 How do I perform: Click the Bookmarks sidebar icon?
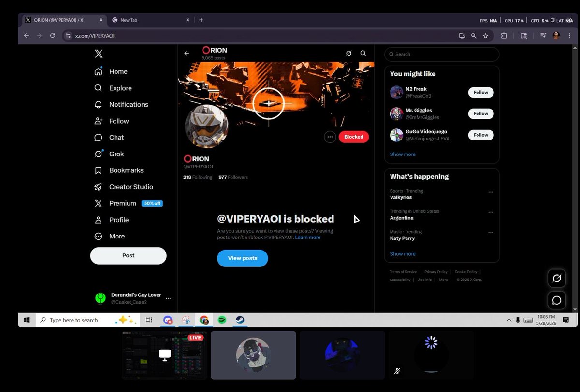pos(99,170)
